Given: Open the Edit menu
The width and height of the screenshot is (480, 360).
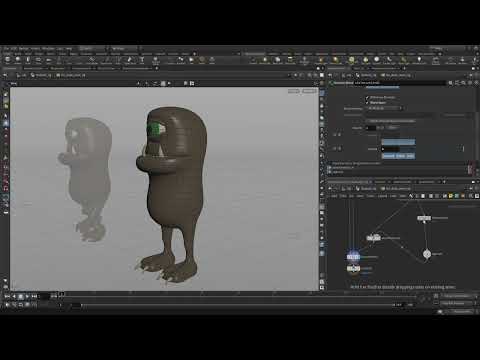Looking at the screenshot, I should [14, 49].
